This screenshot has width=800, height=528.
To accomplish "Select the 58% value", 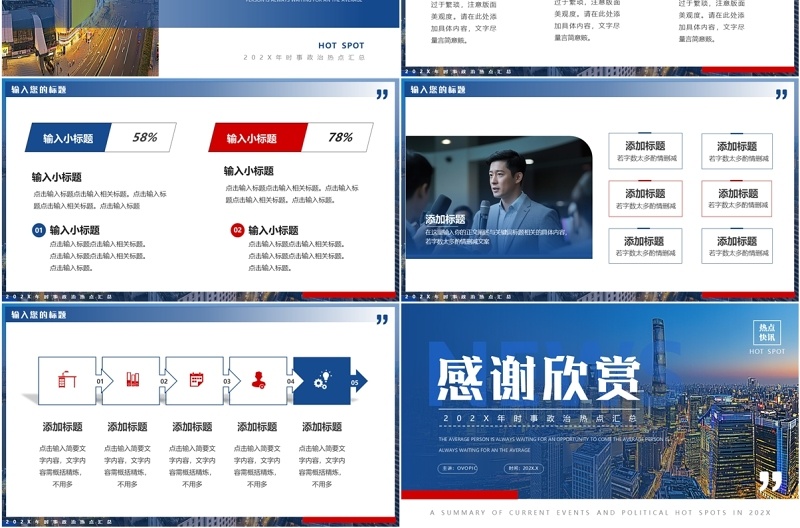I will (x=145, y=137).
